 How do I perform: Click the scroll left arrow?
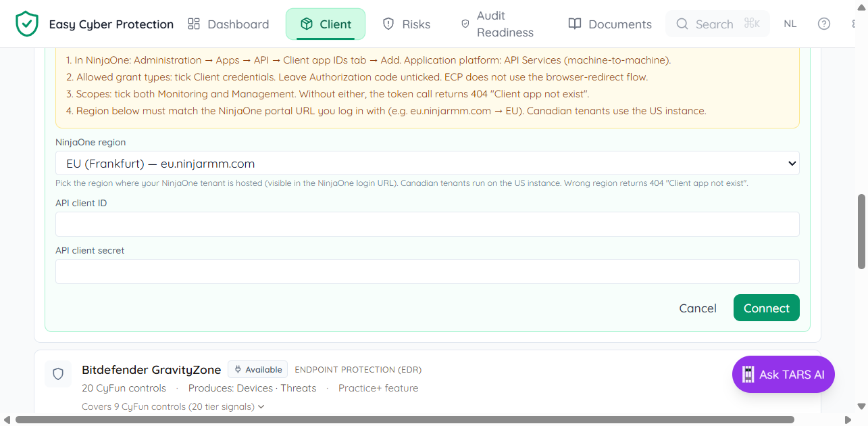[7, 420]
